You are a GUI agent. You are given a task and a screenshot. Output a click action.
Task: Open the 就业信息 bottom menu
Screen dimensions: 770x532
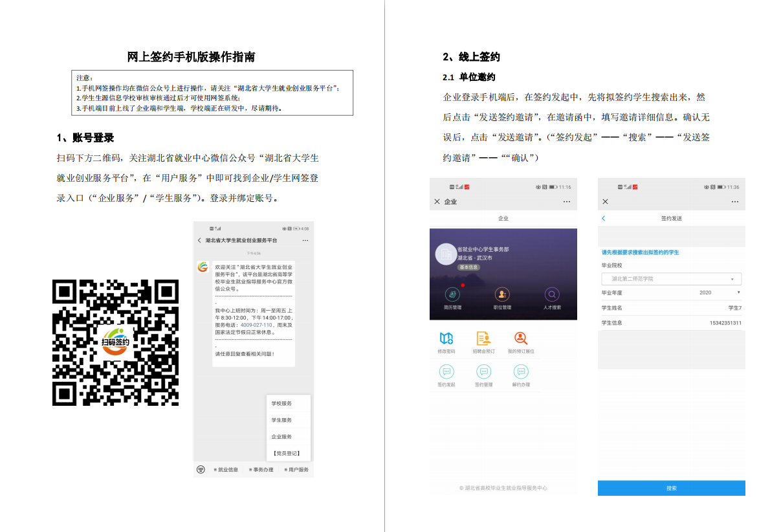[x=226, y=470]
